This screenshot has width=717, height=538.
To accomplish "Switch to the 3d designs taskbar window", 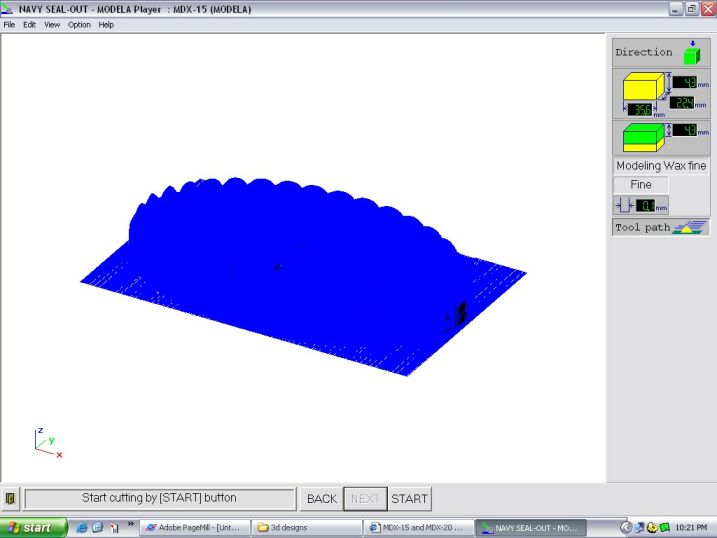I will [307, 527].
